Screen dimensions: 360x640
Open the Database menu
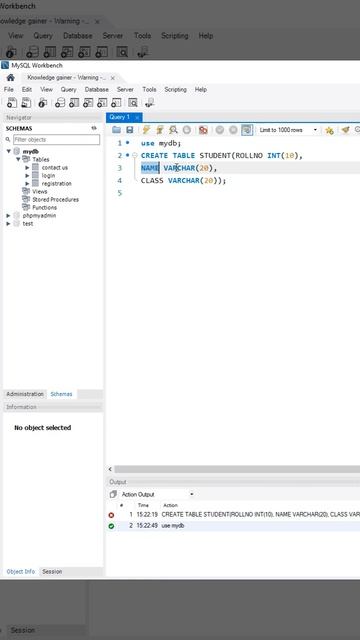[x=97, y=89]
